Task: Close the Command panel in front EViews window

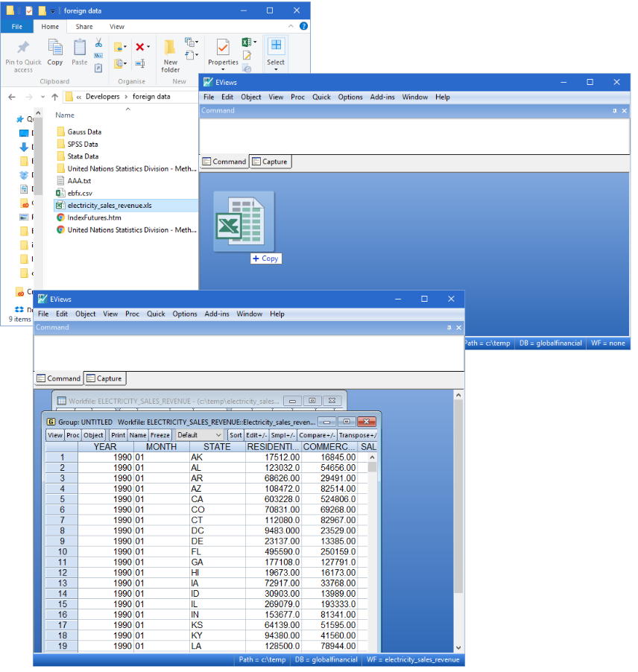Action: 459,327
